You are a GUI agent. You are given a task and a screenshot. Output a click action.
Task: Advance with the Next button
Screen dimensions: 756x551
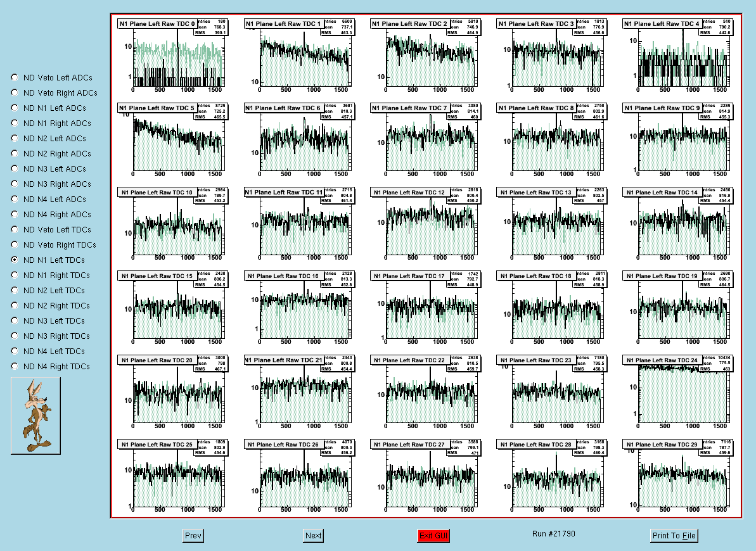[x=314, y=536]
